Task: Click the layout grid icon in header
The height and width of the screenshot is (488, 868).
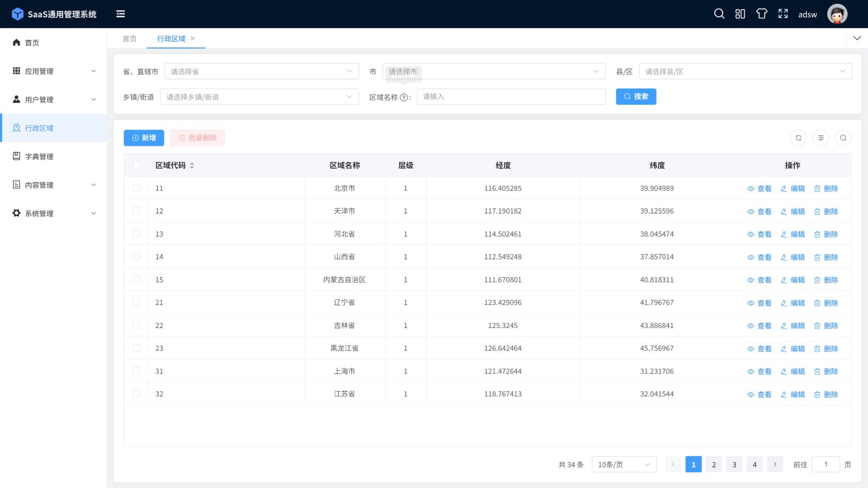Action: click(x=740, y=14)
